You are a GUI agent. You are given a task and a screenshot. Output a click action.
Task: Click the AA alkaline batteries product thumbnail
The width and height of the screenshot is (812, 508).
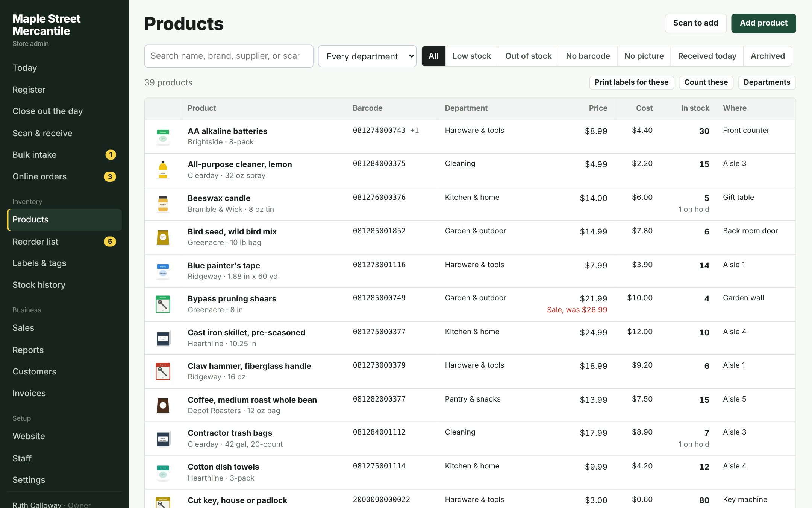(x=163, y=137)
